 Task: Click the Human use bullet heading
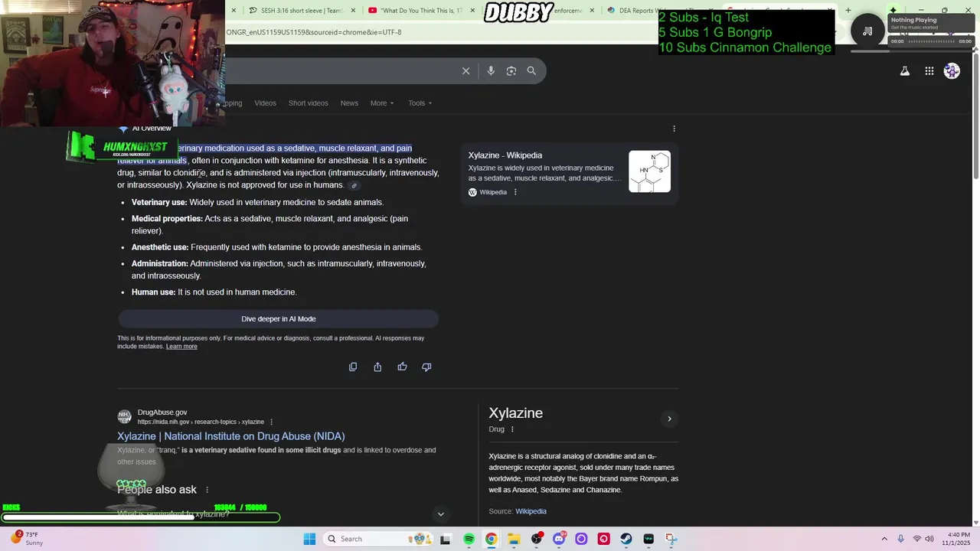(x=153, y=292)
